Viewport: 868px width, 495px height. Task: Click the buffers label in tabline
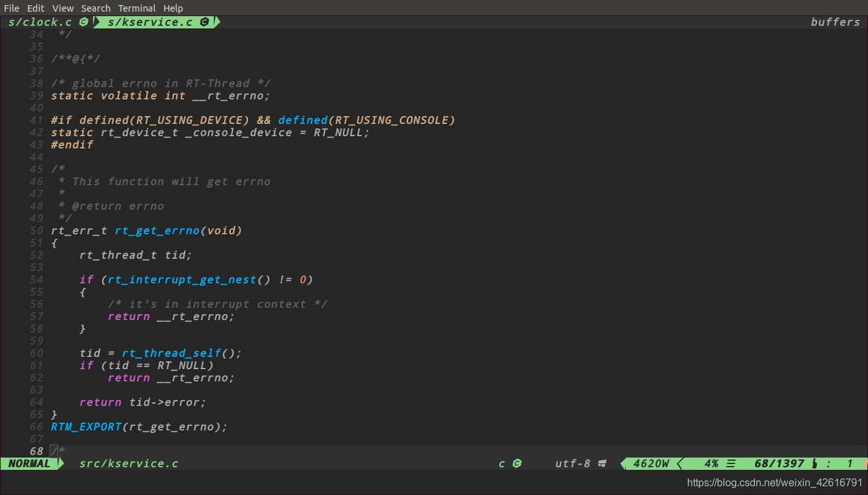[835, 22]
